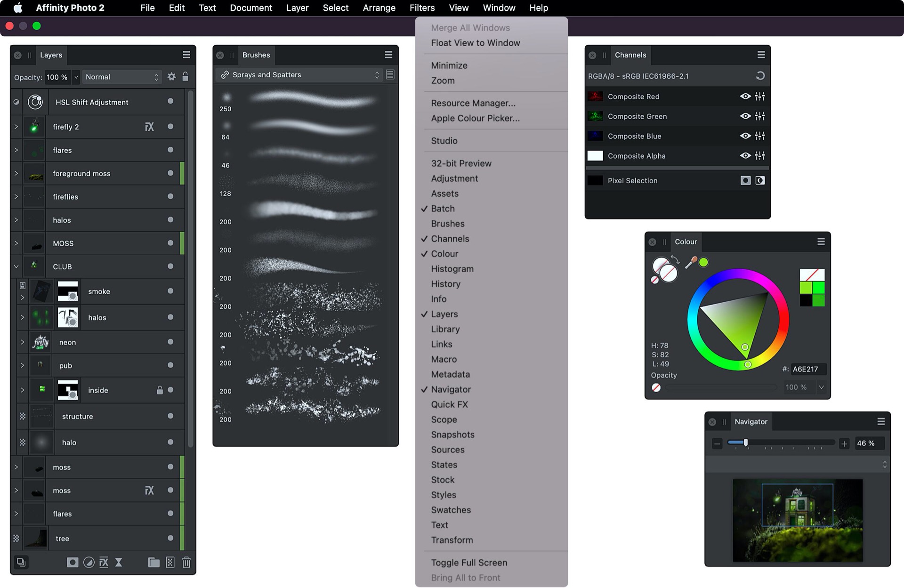
Task: Open the Layers panel hamburger menu
Action: [x=186, y=55]
